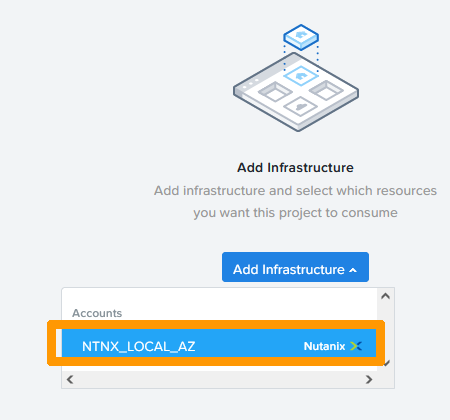This screenshot has height=420, width=450.
Task: Click the empty left slot tile in the illustration
Action: coord(275,91)
